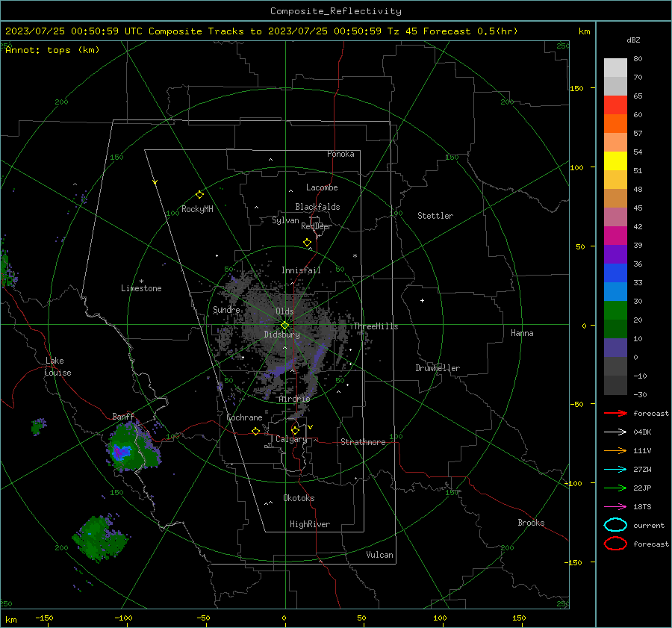Click the Drumheller city label
Viewport: 672px width, 628px height.
(438, 368)
